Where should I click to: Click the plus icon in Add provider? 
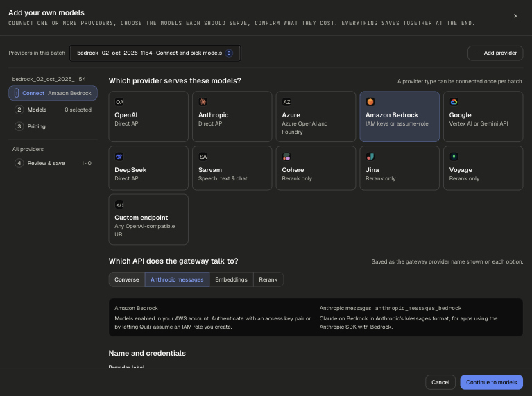tap(477, 53)
